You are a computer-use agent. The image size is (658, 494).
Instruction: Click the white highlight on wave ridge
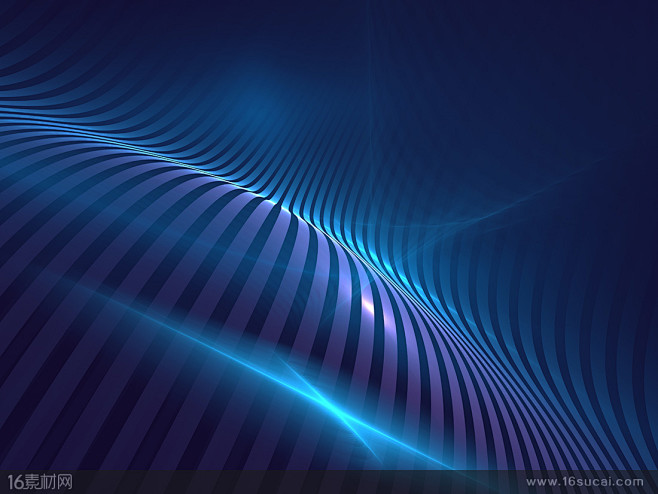[x=366, y=301]
